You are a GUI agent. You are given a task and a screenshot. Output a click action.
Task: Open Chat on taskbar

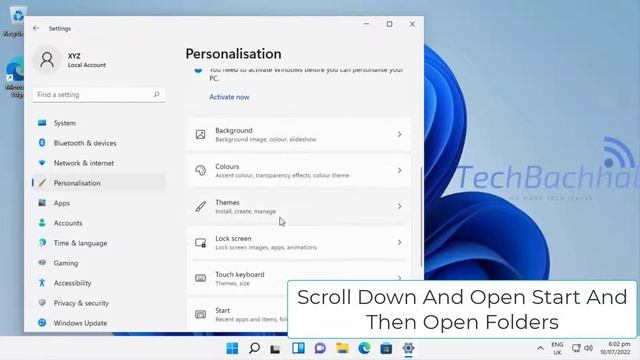(320, 348)
